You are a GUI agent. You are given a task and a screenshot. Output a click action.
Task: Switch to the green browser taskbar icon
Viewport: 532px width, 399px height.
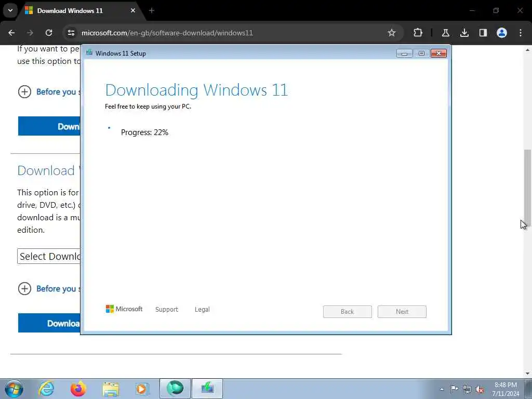175,389
